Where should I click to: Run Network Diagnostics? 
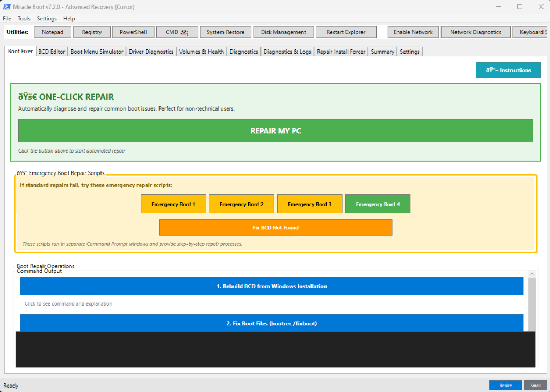[475, 32]
